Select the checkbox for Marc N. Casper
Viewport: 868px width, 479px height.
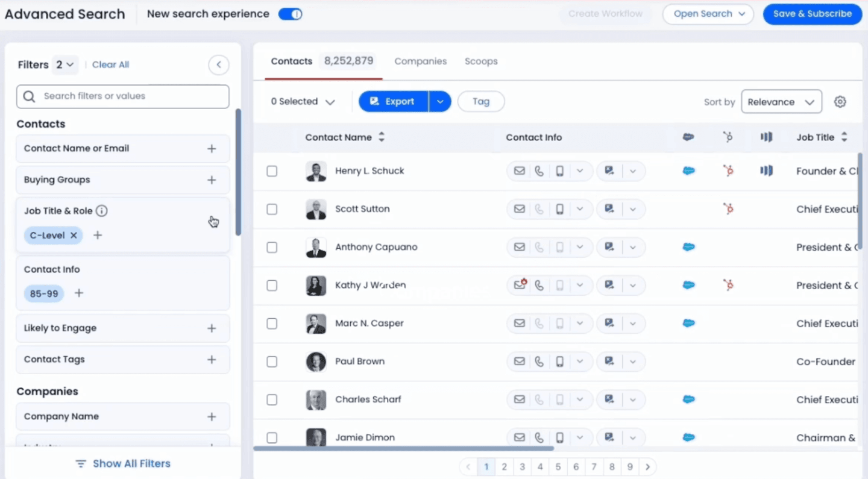[272, 324]
